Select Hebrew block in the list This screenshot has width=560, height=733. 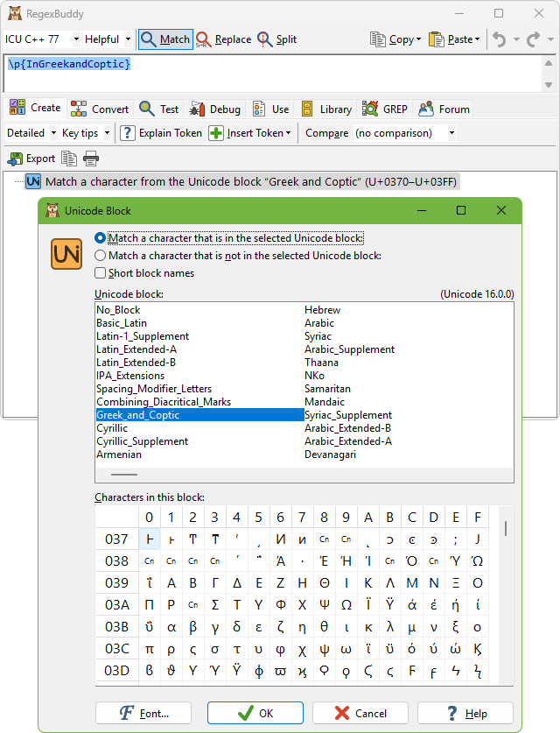tap(322, 310)
